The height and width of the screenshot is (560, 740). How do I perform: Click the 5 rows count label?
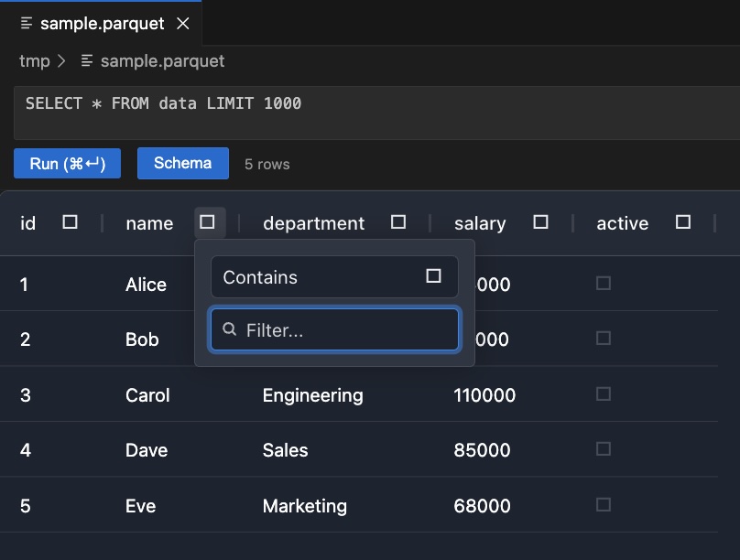tap(267, 164)
